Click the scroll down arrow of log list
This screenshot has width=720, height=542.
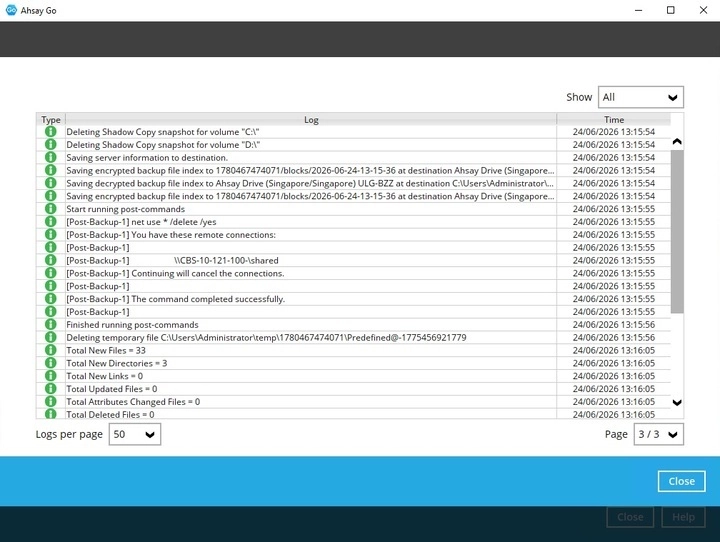click(677, 403)
